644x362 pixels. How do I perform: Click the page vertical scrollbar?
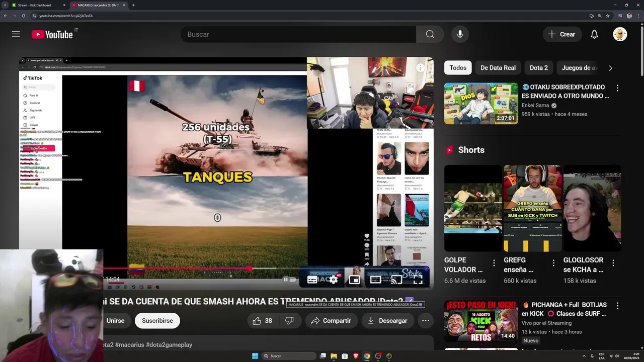641,50
